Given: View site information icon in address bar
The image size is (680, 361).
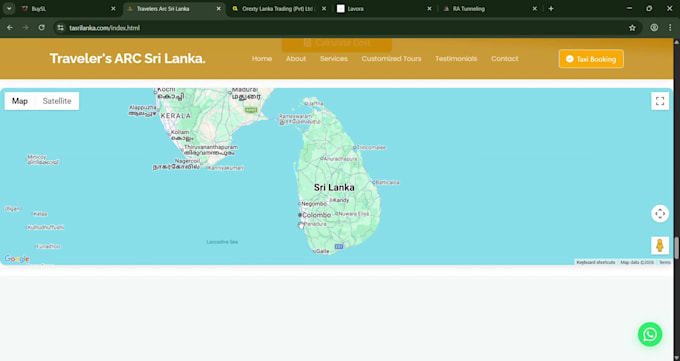Looking at the screenshot, I should pos(61,28).
